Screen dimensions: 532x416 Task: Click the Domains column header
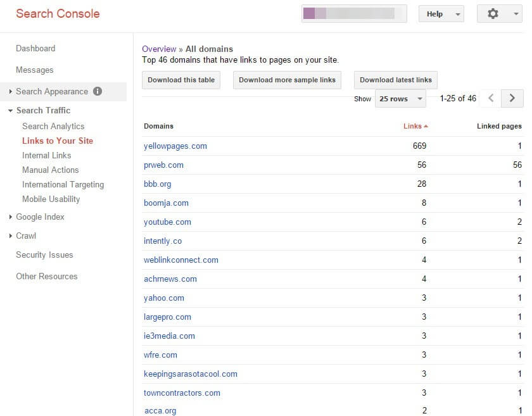pyautogui.click(x=158, y=126)
